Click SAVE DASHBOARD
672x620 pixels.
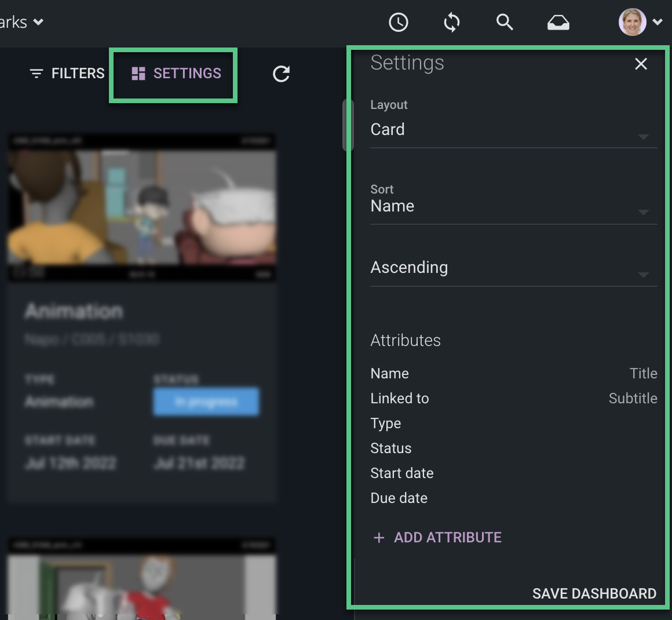[594, 593]
